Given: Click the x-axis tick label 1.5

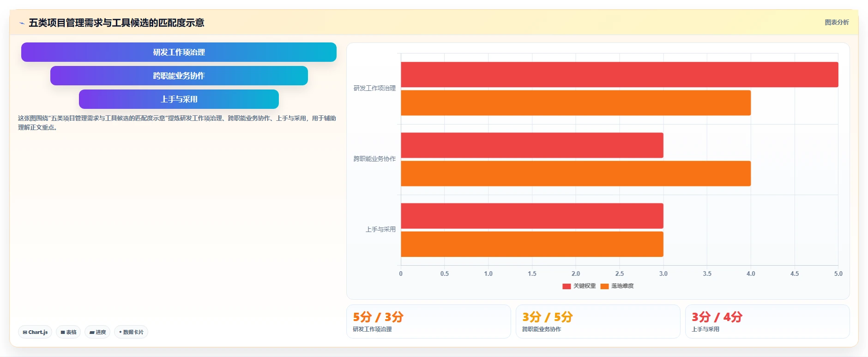Looking at the screenshot, I should coord(532,274).
